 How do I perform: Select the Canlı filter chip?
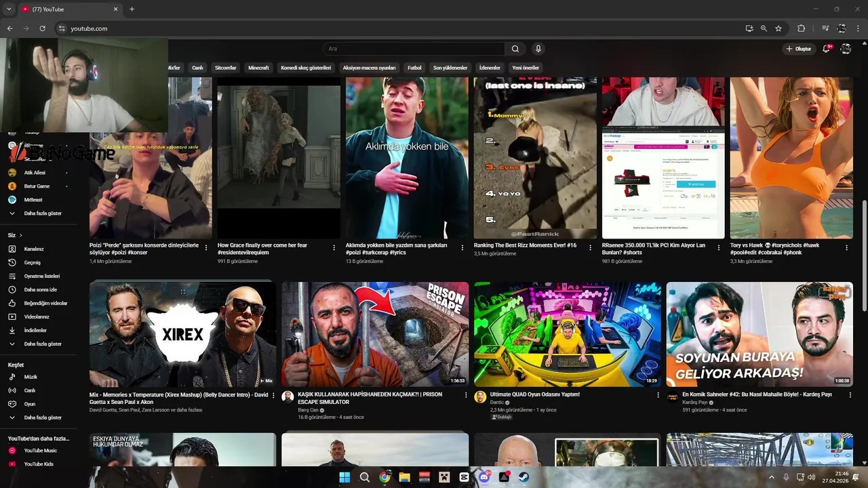[197, 68]
